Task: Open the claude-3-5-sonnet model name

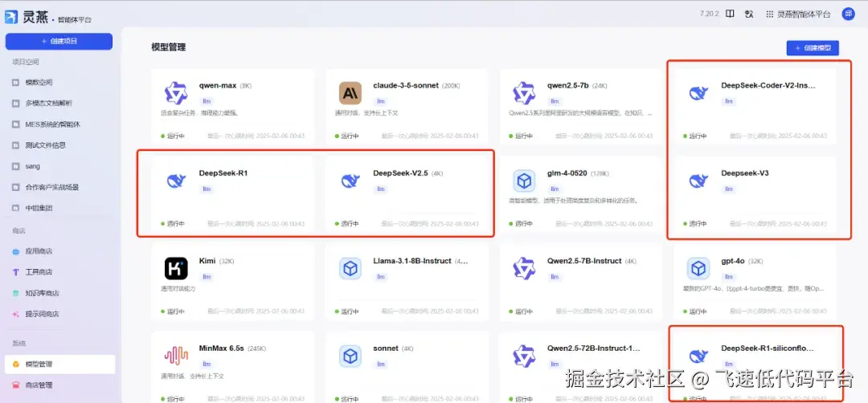Action: pos(406,86)
